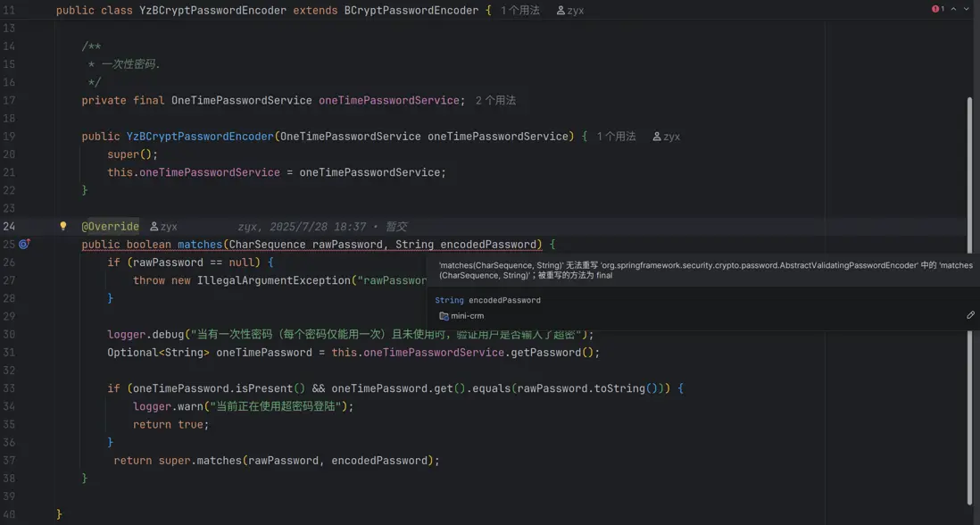The width and height of the screenshot is (980, 525).
Task: Click the mini-crm label in the tooltip
Action: click(x=467, y=316)
